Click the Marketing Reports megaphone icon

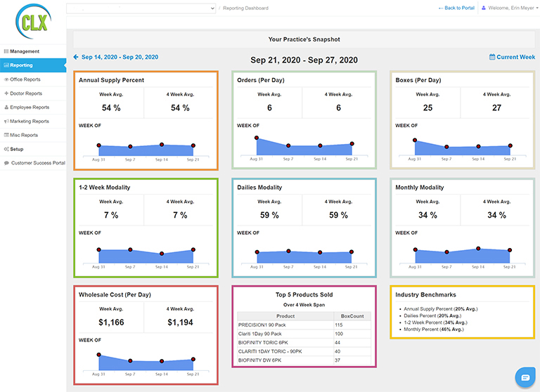(x=6, y=121)
